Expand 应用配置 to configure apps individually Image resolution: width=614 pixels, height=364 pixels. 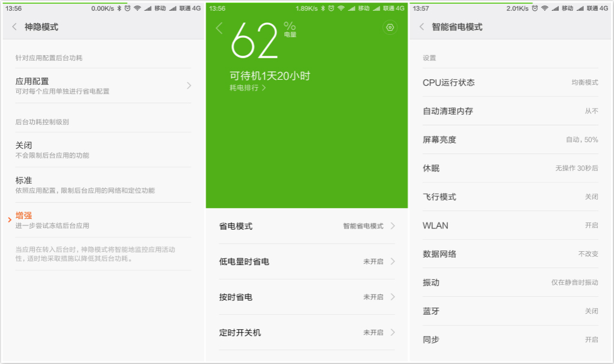(x=102, y=85)
